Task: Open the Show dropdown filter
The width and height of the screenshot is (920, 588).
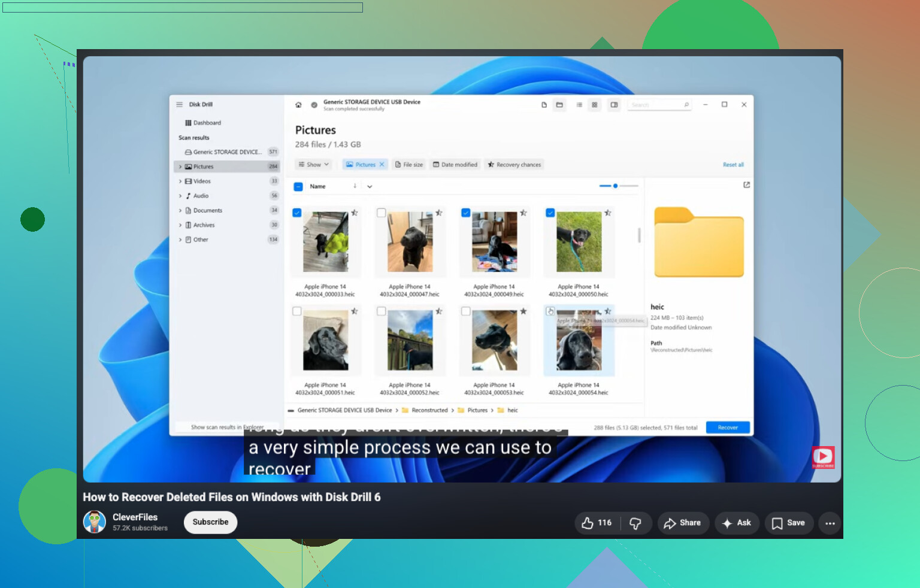Action: (314, 164)
